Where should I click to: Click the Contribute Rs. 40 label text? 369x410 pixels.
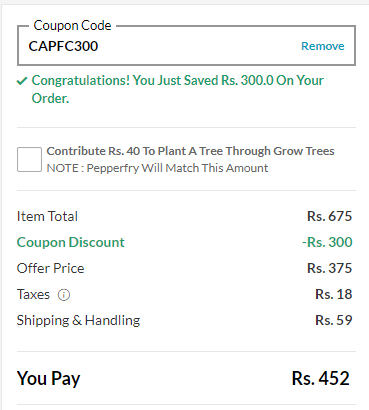190,151
